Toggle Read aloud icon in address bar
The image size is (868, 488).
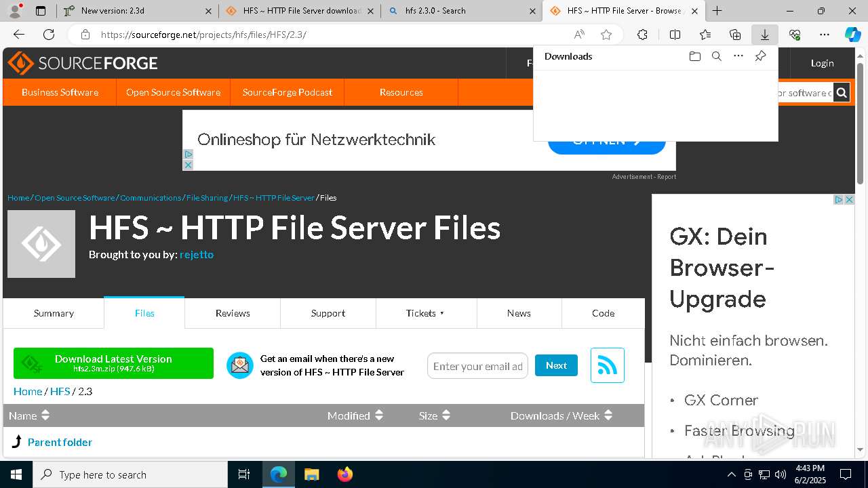(x=579, y=35)
